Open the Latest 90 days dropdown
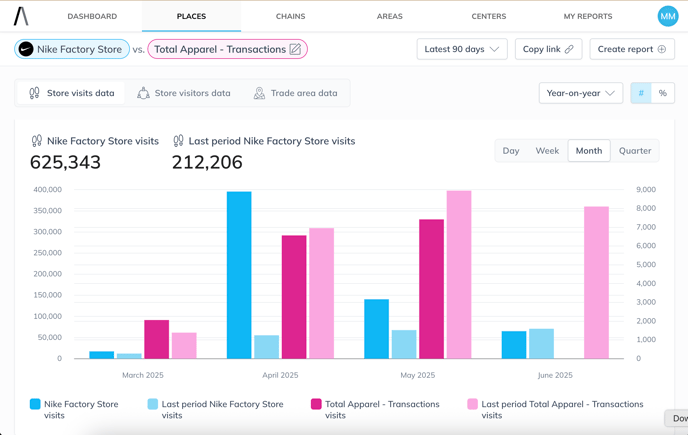688x435 pixels. coord(462,49)
